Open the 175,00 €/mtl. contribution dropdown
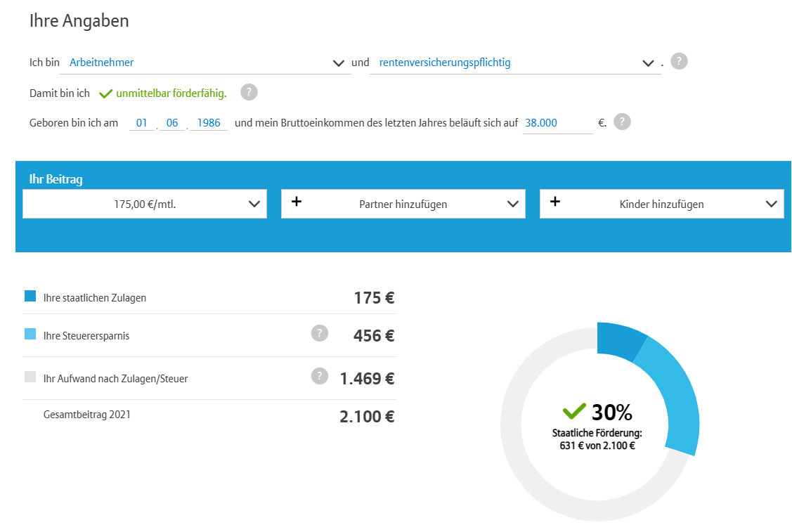Image resolution: width=792 pixels, height=532 pixels. pos(145,204)
